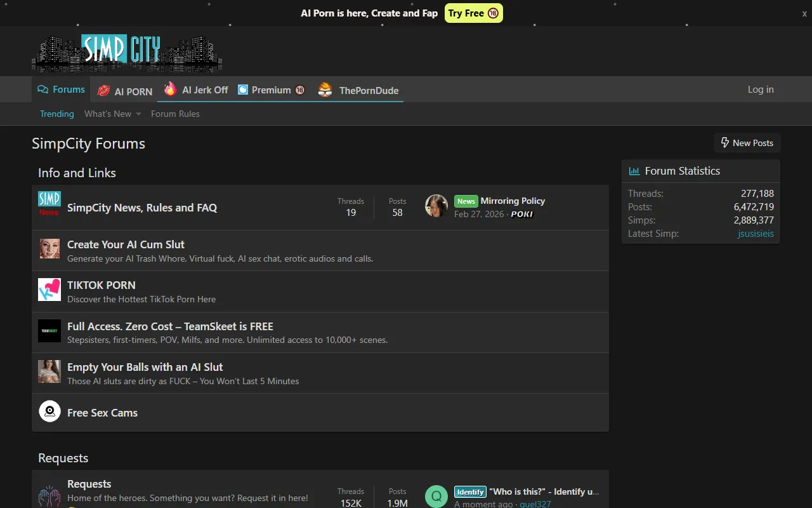Click the teal Identify thread tag
812x508 pixels.
(x=470, y=492)
